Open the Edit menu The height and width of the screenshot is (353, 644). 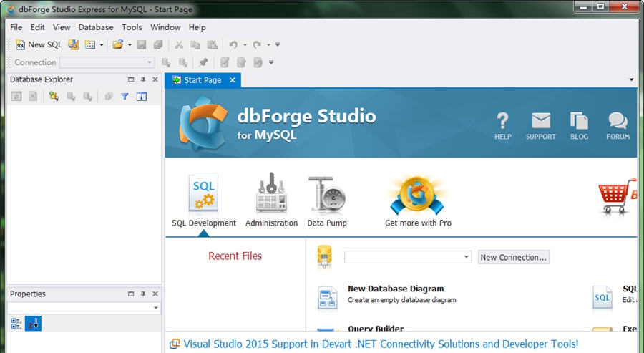coord(37,27)
